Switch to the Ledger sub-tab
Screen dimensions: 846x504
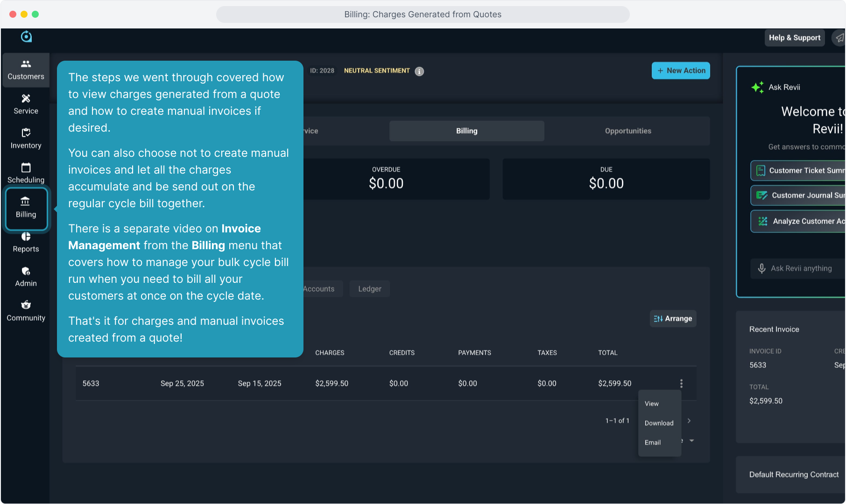pyautogui.click(x=369, y=289)
